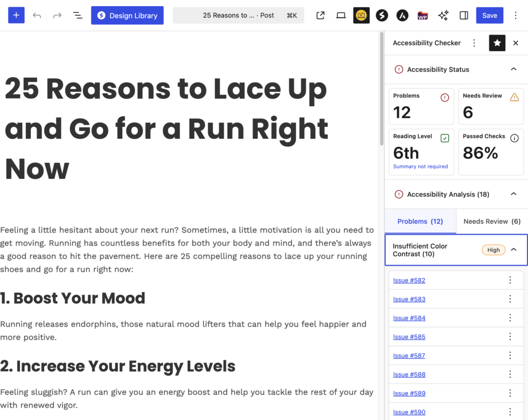Click the laptop device preview icon

341,15
